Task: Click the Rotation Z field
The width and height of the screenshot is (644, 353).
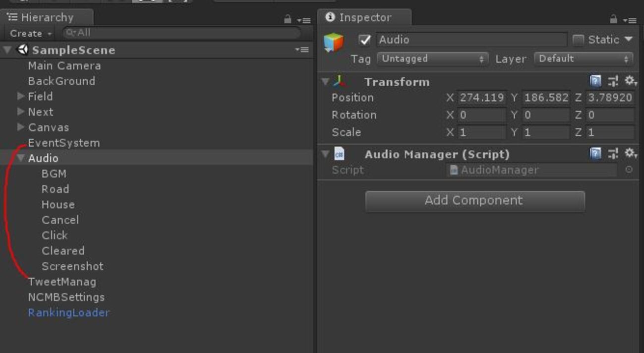Action: tap(610, 115)
